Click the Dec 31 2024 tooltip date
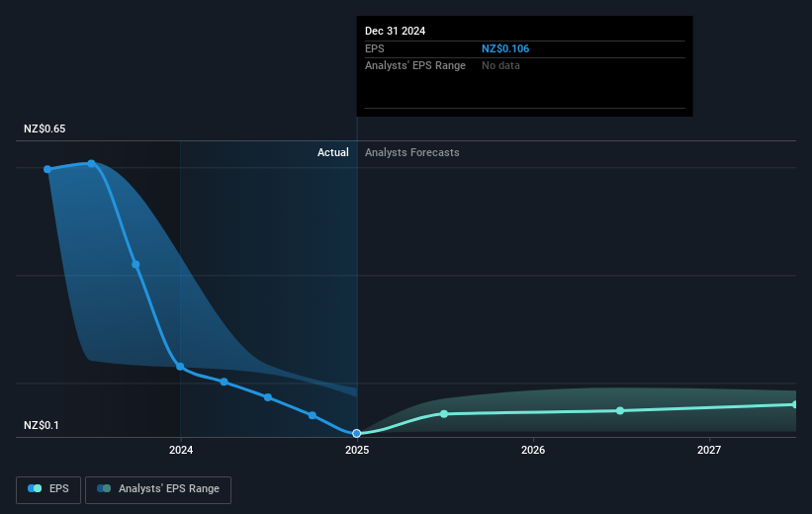 (396, 31)
